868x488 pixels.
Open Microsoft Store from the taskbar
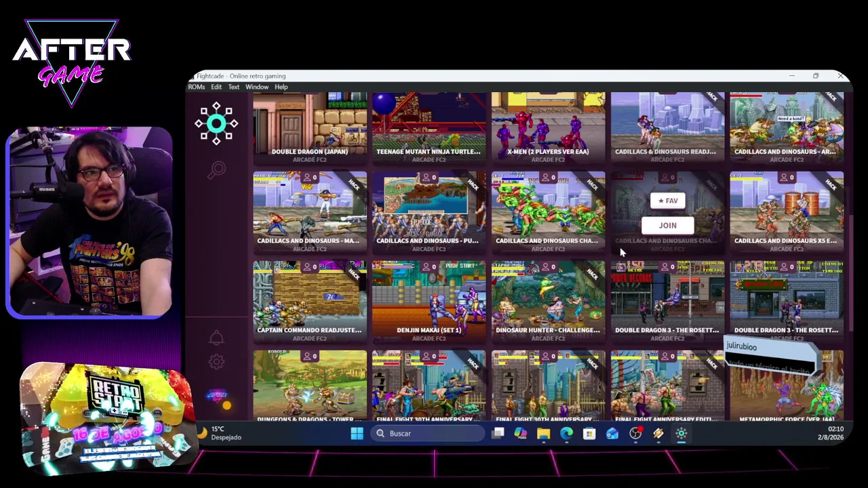[x=589, y=434]
